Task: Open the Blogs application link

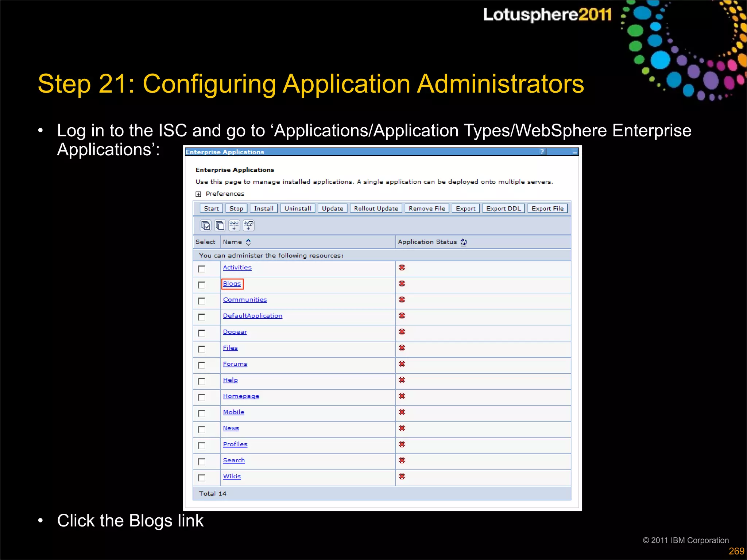Action: (232, 284)
